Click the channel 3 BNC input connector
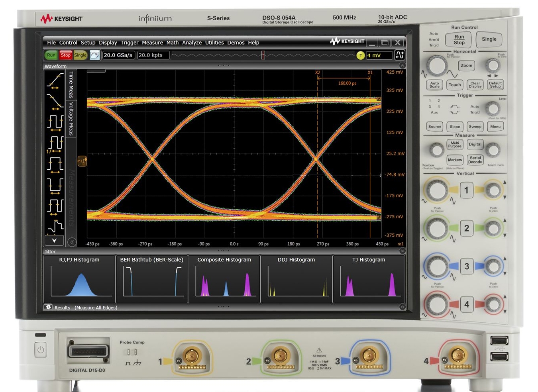Viewport: 538px width, 392px height. click(369, 356)
